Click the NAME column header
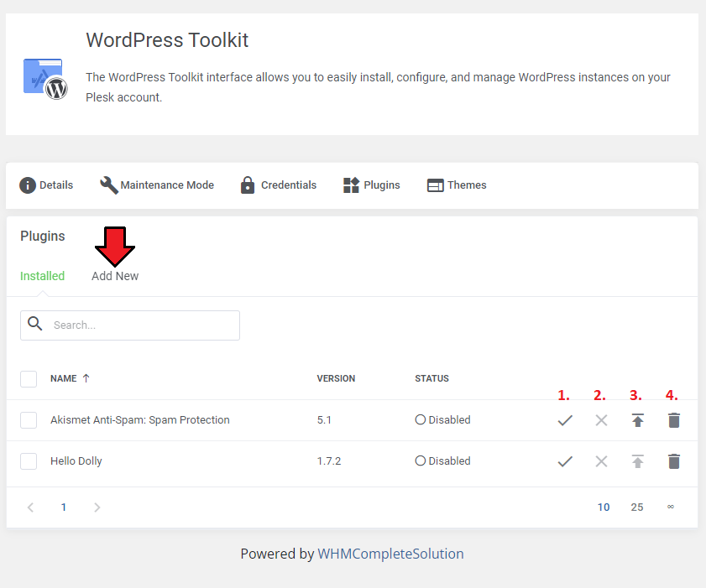706x588 pixels. (64, 378)
